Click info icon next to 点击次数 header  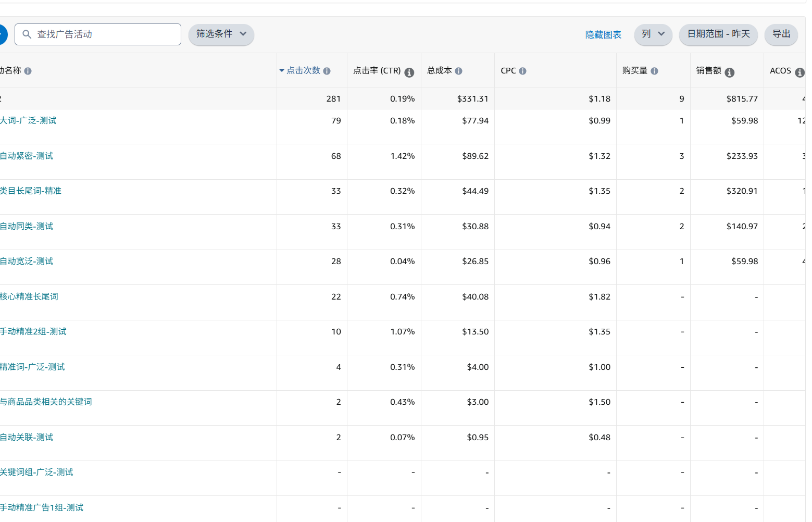tap(327, 71)
